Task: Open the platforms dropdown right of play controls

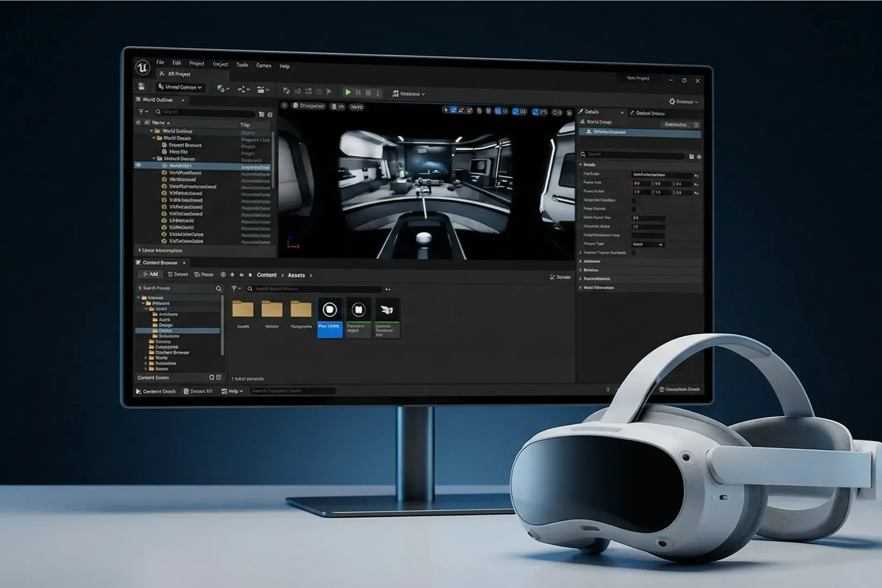Action: point(408,94)
